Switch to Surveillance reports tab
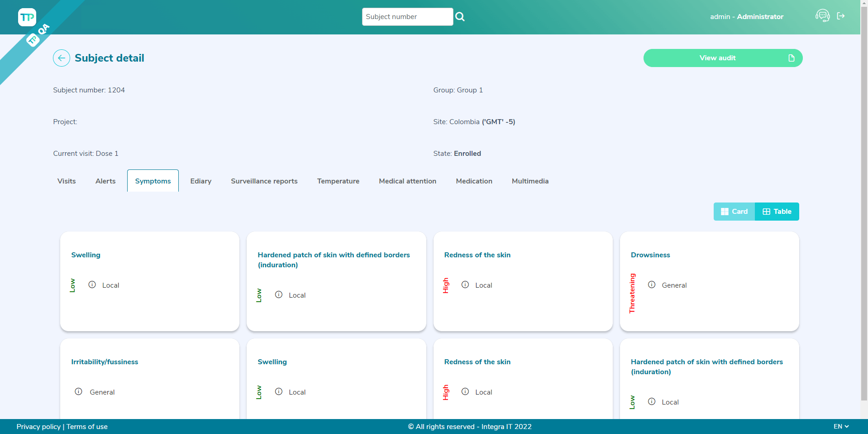 (x=264, y=181)
